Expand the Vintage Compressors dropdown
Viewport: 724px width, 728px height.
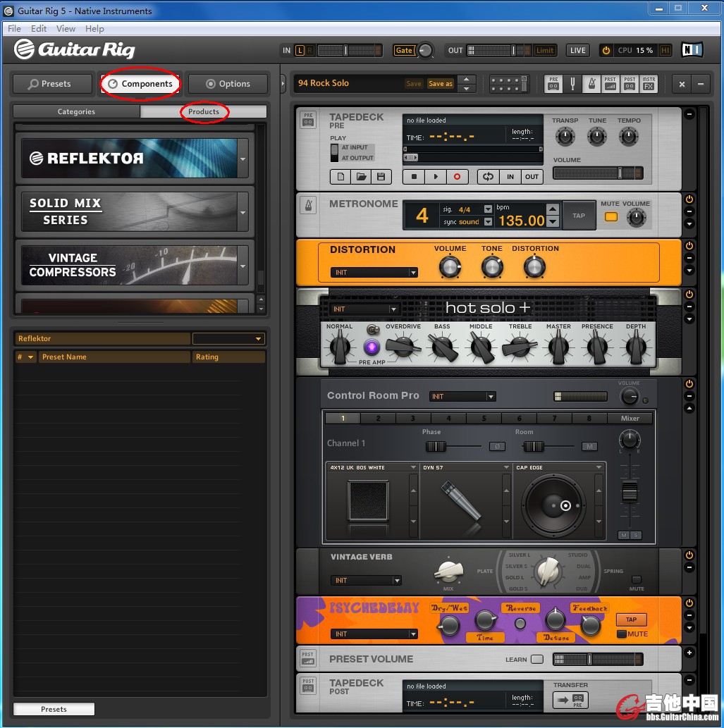pyautogui.click(x=243, y=266)
